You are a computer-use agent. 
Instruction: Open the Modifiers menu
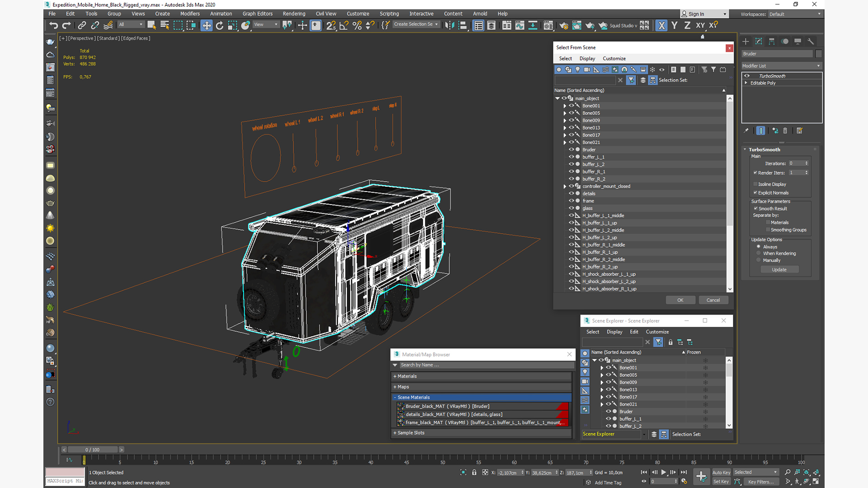[x=190, y=14]
